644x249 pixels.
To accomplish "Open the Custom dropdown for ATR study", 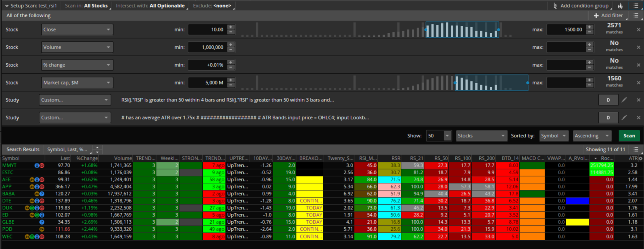I will [x=75, y=117].
